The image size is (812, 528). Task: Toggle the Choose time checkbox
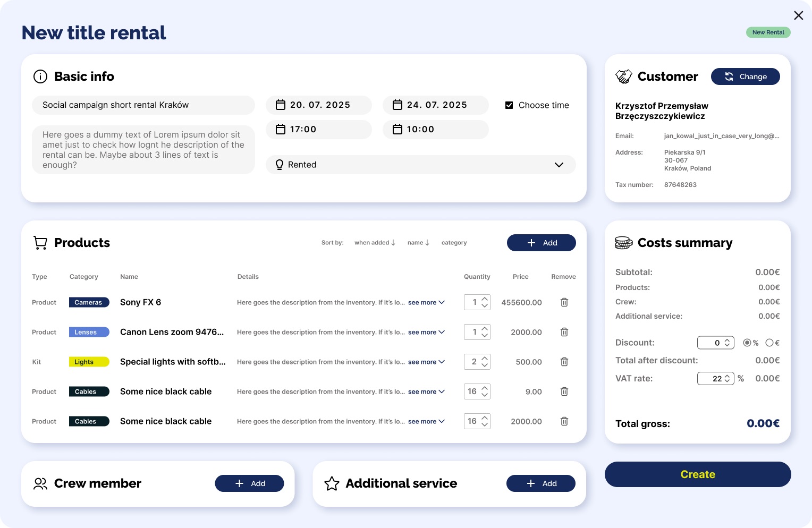(x=509, y=105)
